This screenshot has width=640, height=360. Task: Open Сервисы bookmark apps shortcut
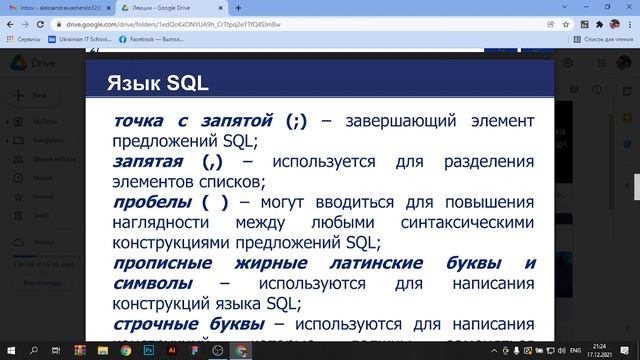(x=24, y=39)
